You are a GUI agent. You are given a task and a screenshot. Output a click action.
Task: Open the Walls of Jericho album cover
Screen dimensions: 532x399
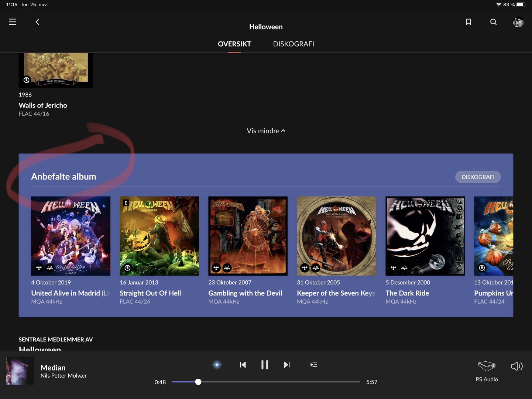tap(56, 70)
